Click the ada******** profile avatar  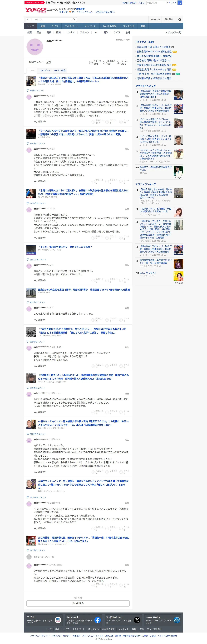tap(35, 47)
